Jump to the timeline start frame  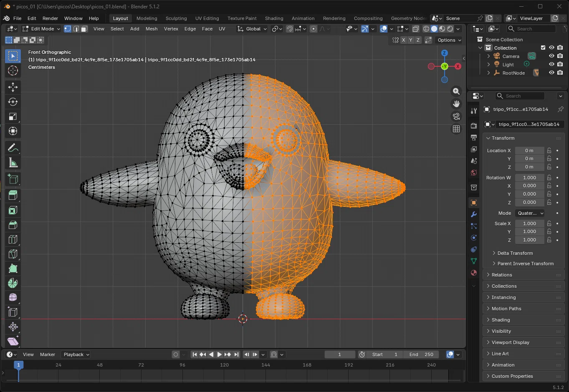pos(195,354)
